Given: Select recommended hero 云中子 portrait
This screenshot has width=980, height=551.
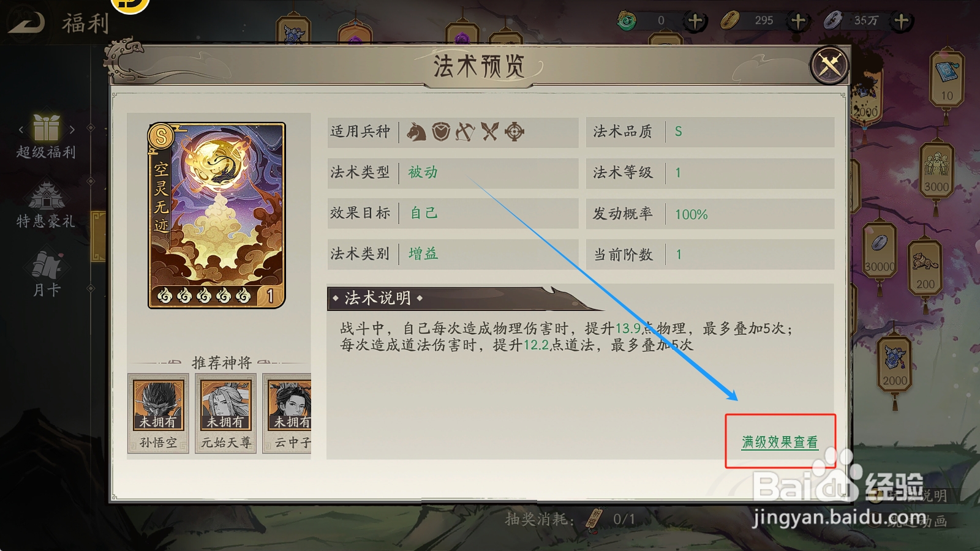Looking at the screenshot, I should (x=290, y=405).
